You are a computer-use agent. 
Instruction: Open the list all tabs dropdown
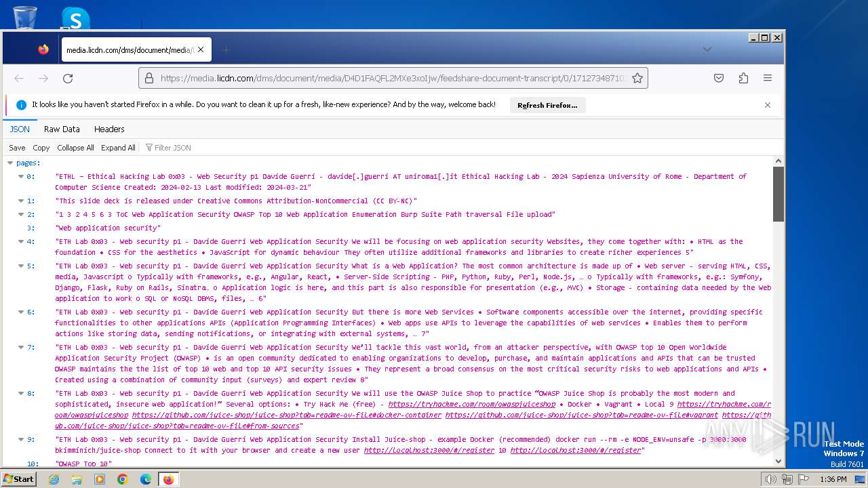[x=707, y=49]
